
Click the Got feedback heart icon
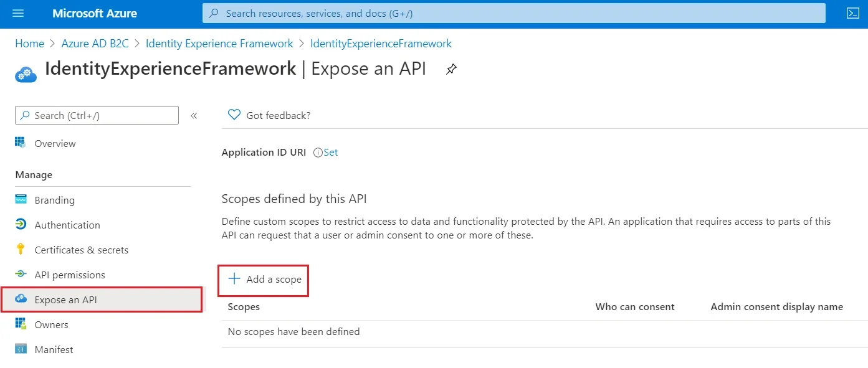point(234,115)
